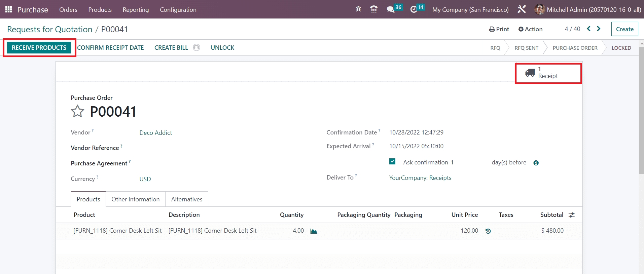This screenshot has height=274, width=644.
Task: Open the optional columns selector icon
Action: (x=571, y=215)
